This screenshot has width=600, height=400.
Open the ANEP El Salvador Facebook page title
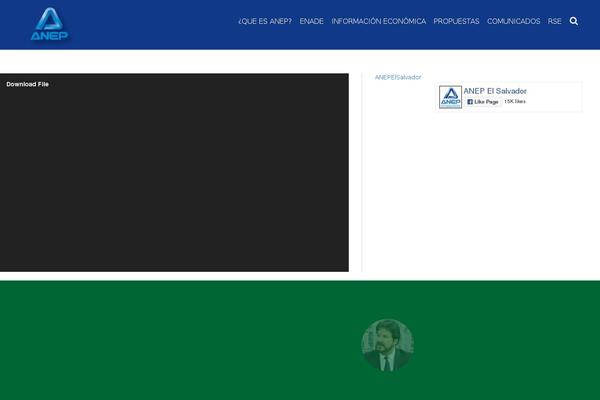click(495, 91)
